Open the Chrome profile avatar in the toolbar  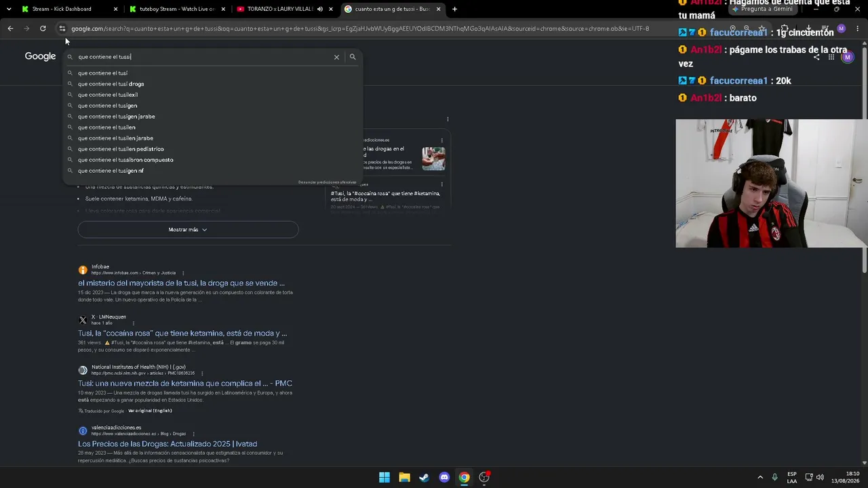841,28
